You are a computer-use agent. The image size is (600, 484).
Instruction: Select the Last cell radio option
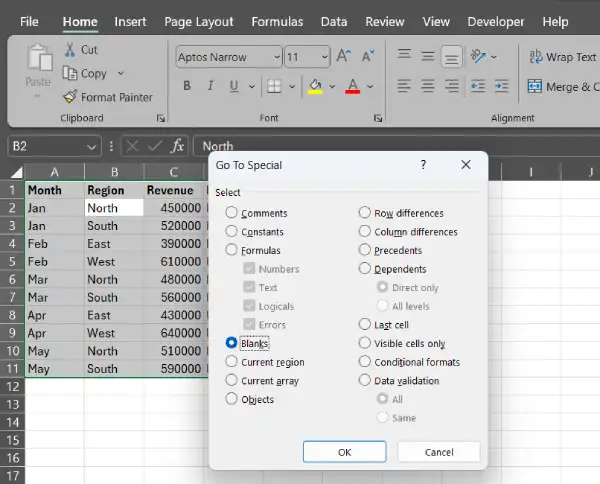[x=364, y=324]
